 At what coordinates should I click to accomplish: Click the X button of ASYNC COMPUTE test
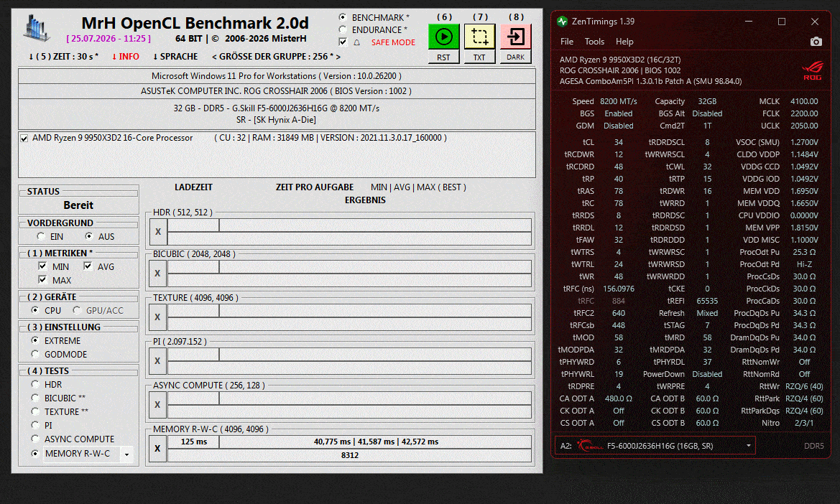point(158,405)
